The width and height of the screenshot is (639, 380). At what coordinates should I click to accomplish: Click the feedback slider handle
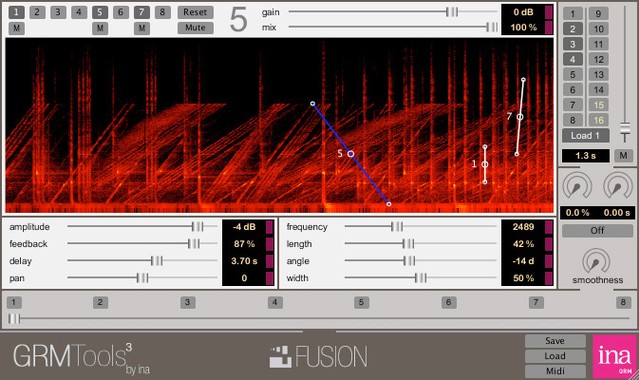pos(194,244)
